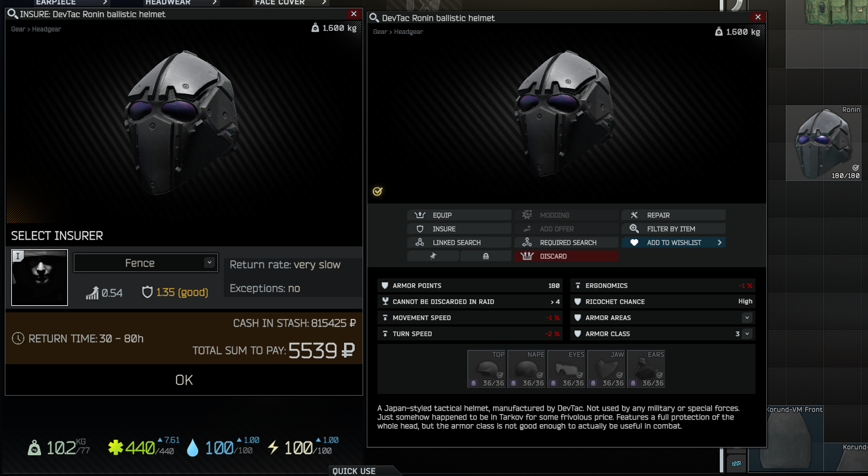Click the shield Insure icon

(x=420, y=228)
